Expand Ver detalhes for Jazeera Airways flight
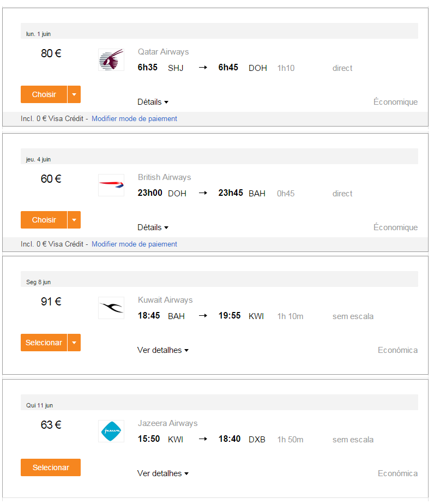Image resolution: width=434 pixels, height=504 pixels. [x=163, y=473]
